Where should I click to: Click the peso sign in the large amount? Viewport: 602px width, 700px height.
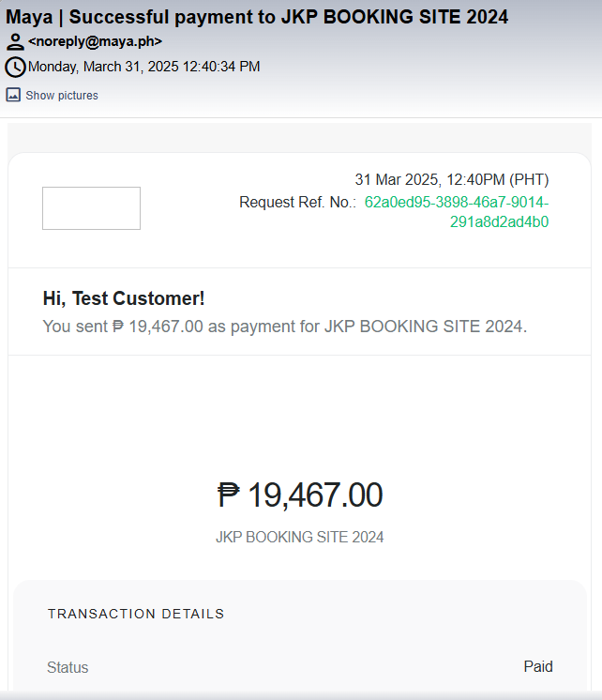point(230,495)
